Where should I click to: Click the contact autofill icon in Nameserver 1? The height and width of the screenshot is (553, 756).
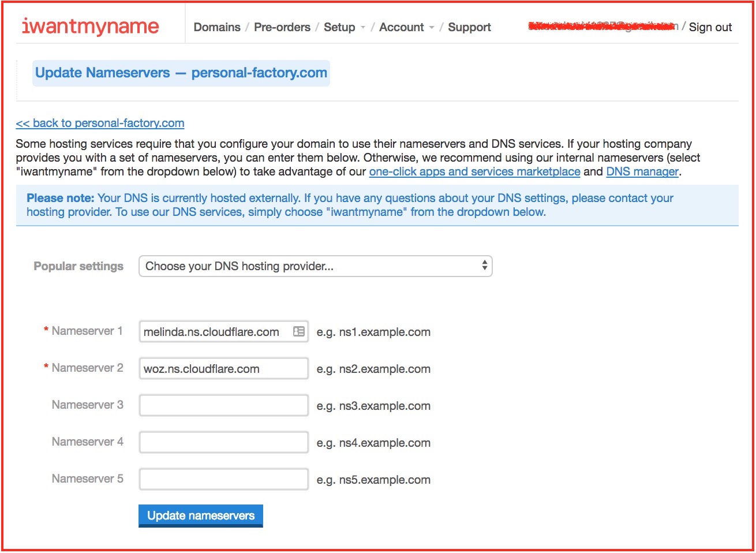click(298, 331)
